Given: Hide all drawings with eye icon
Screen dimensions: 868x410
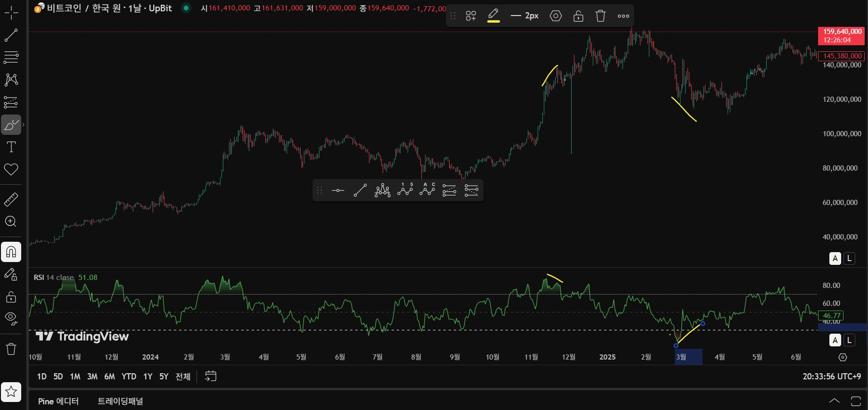Looking at the screenshot, I should point(11,319).
